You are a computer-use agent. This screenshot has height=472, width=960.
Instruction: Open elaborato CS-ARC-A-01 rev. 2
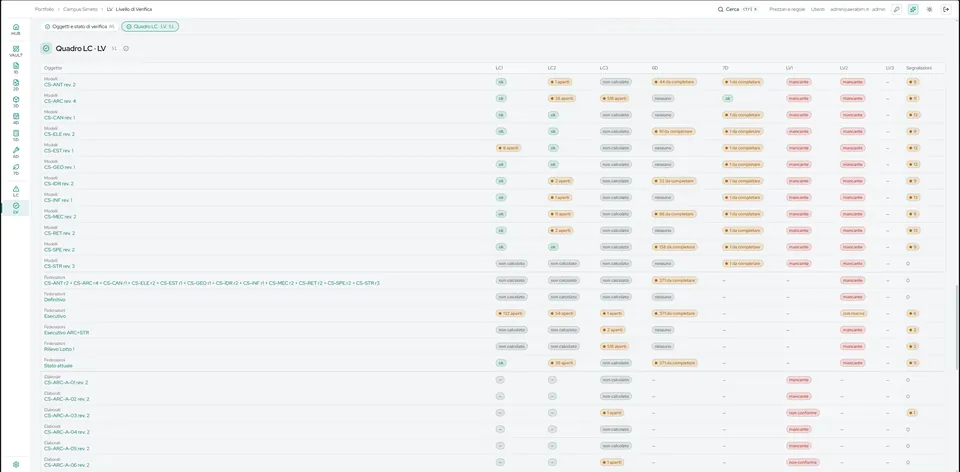pos(66,382)
